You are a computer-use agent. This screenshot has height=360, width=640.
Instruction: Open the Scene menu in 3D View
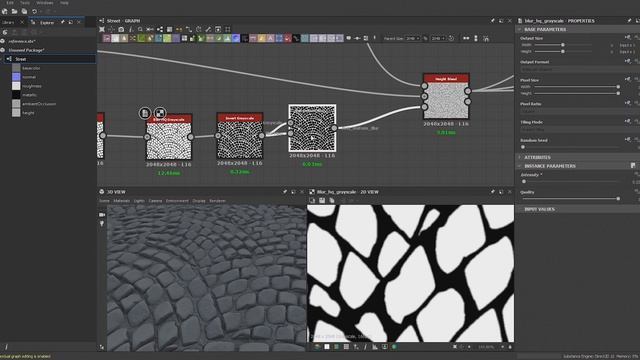[x=104, y=201]
